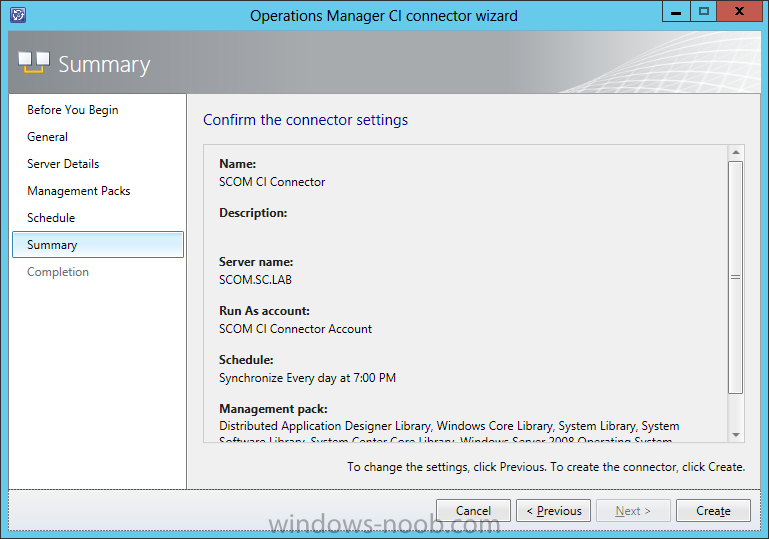Click the 'Schedule:' label in summary

pos(246,360)
